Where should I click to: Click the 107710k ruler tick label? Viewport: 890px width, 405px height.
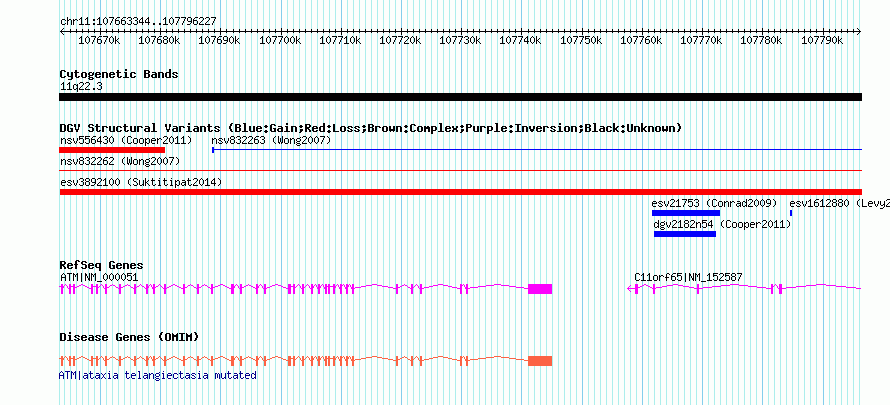pos(340,40)
